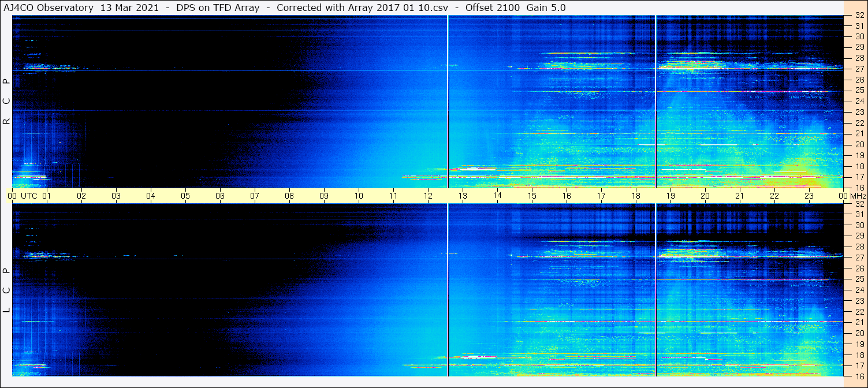868x388 pixels.
Task: Select the 14 hour tick label
Action: coord(497,195)
